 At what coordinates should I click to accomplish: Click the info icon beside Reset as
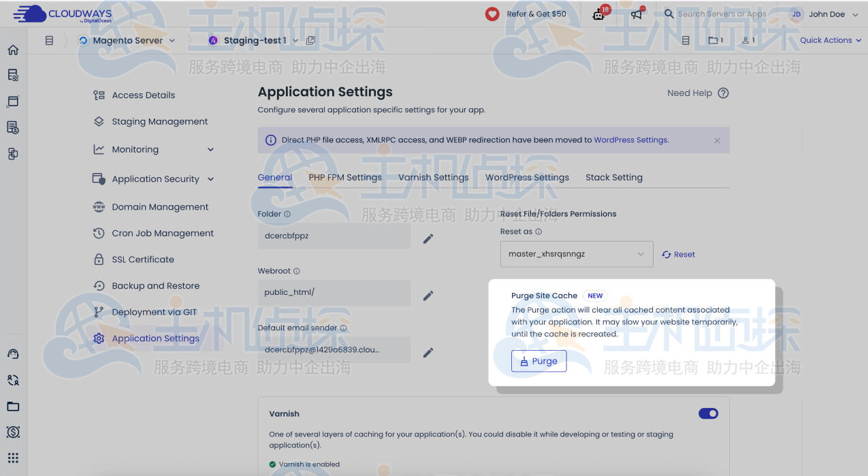(x=539, y=232)
